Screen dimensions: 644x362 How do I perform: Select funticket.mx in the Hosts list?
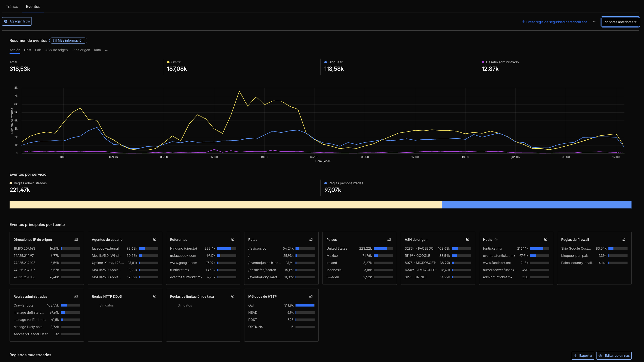(x=492, y=248)
